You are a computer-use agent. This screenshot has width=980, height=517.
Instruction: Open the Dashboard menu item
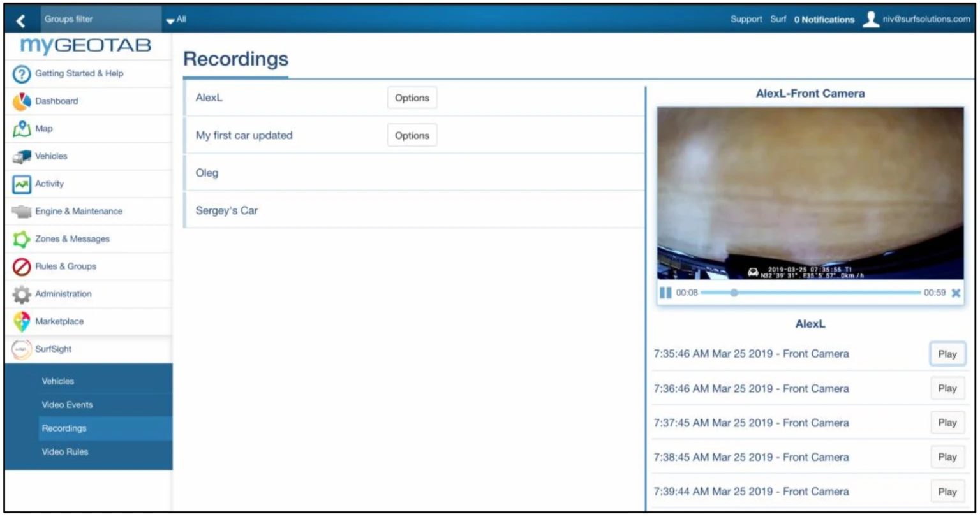click(88, 101)
